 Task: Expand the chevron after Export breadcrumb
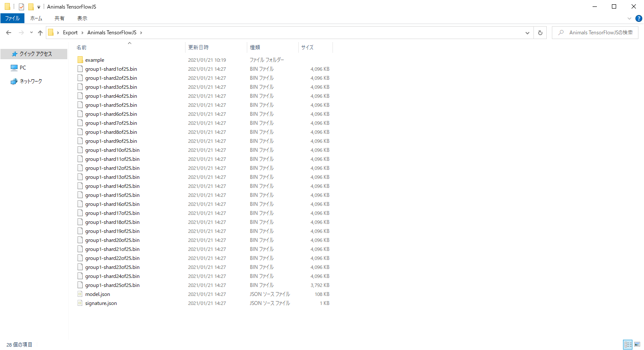click(82, 33)
